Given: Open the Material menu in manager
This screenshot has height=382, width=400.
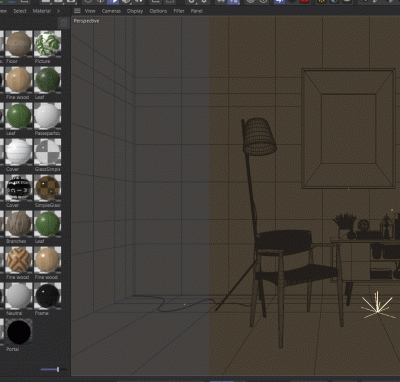Looking at the screenshot, I should pos(42,11).
